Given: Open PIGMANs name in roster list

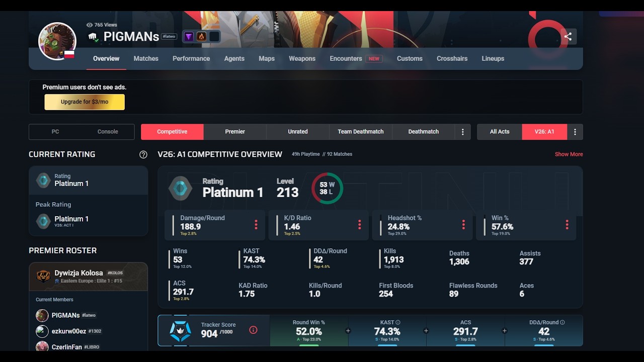Looking at the screenshot, I should click(x=66, y=315).
